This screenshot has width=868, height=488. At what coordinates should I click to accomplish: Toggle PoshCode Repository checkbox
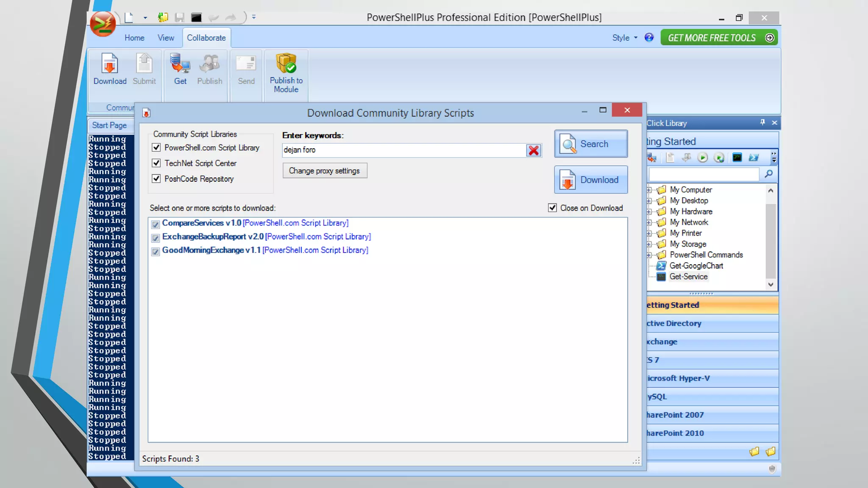click(156, 179)
